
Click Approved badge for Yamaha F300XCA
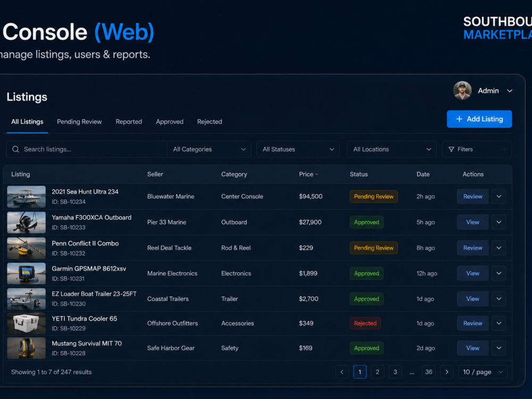[x=367, y=222]
